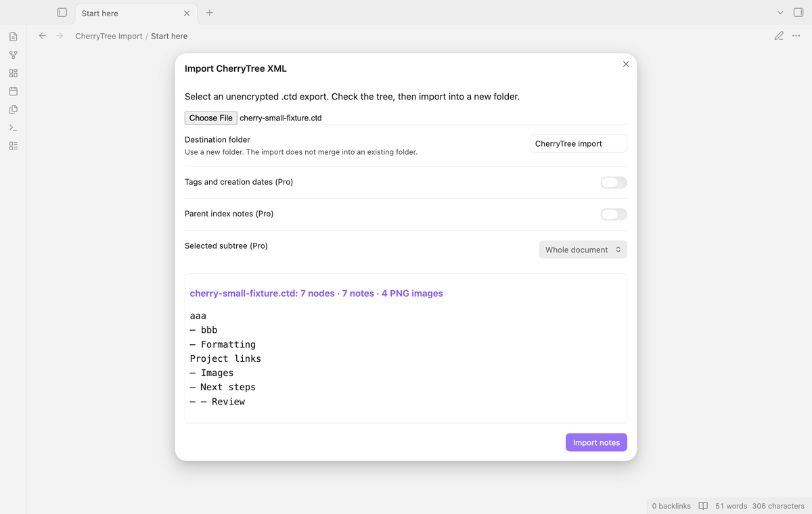Screen dimensions: 812x514
Task: Navigate forward with right arrow
Action: (60, 36)
